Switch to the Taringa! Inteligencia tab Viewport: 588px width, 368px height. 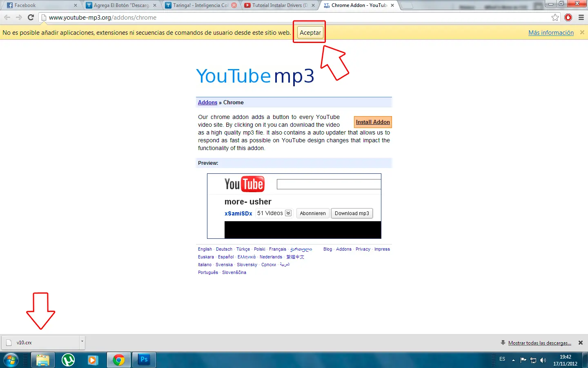(x=200, y=5)
